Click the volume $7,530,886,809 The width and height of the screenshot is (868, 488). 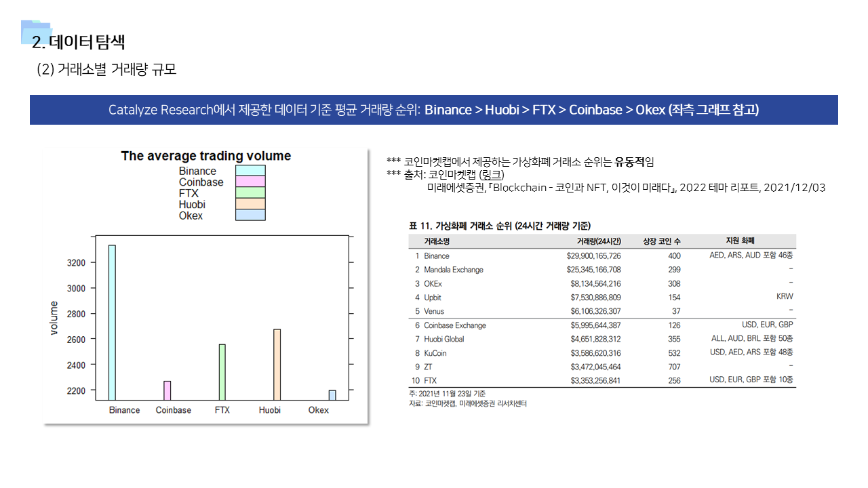(x=595, y=298)
